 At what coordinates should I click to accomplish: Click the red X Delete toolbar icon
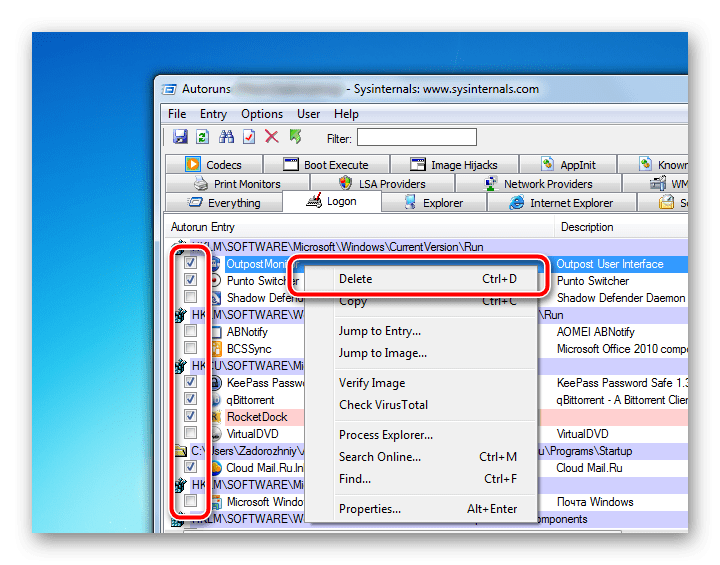[272, 137]
